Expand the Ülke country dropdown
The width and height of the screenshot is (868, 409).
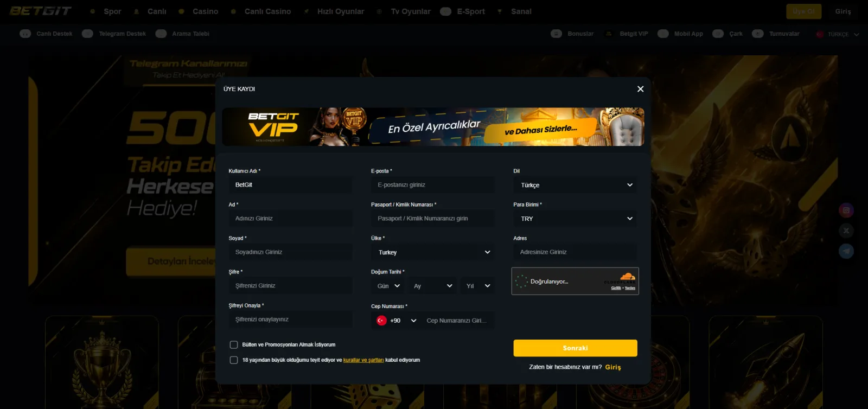(433, 252)
